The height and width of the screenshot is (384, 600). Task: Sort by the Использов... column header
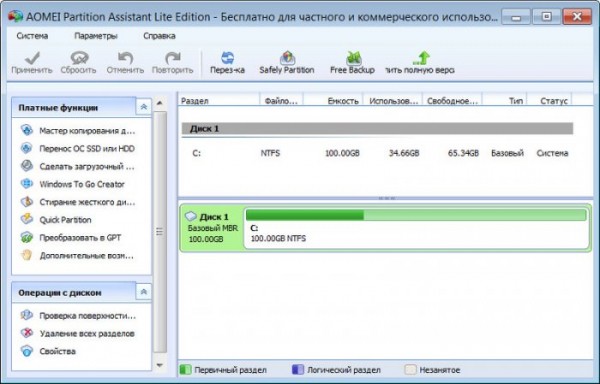pos(393,101)
